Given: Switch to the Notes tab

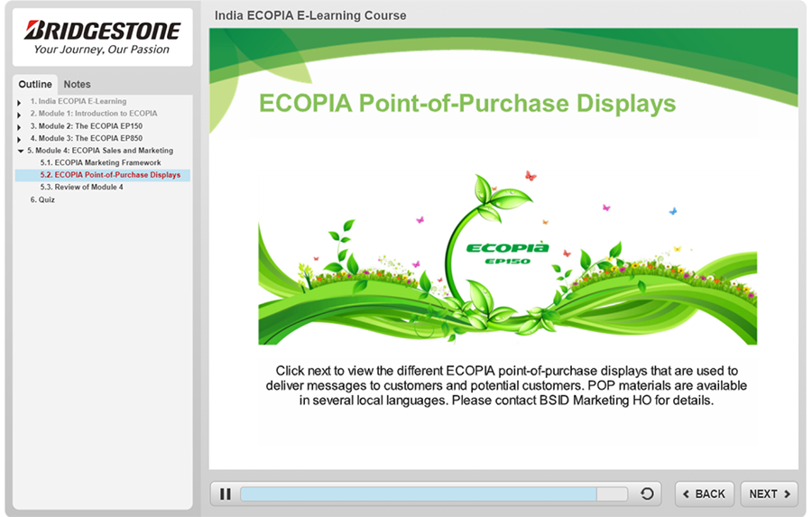Looking at the screenshot, I should click(x=78, y=84).
